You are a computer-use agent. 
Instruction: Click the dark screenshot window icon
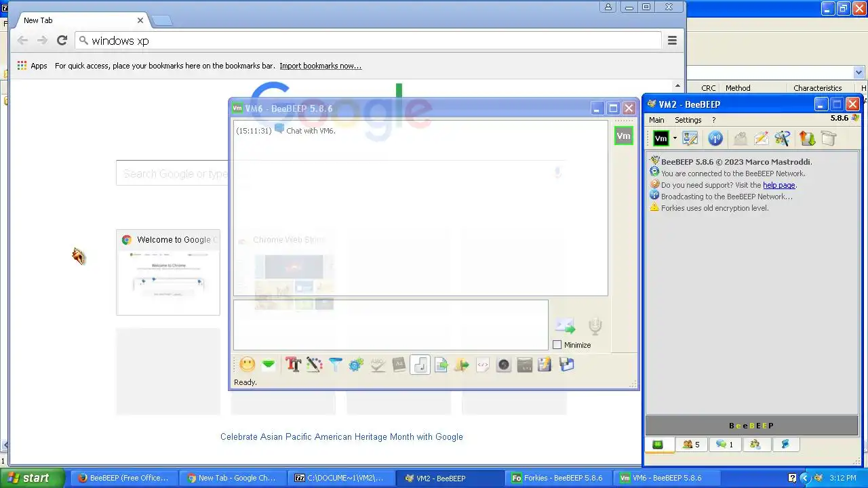[x=525, y=365]
